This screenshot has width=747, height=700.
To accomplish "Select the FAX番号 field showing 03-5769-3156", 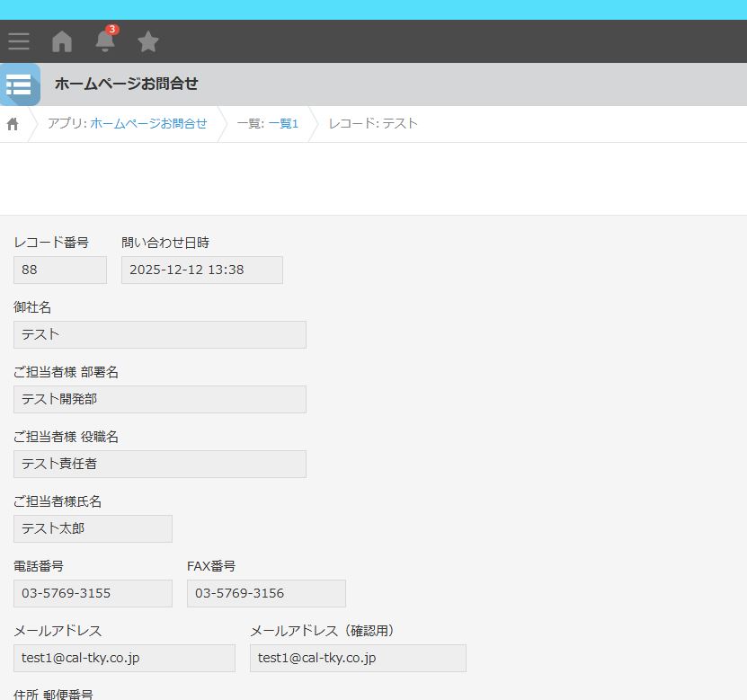I will coord(265,593).
